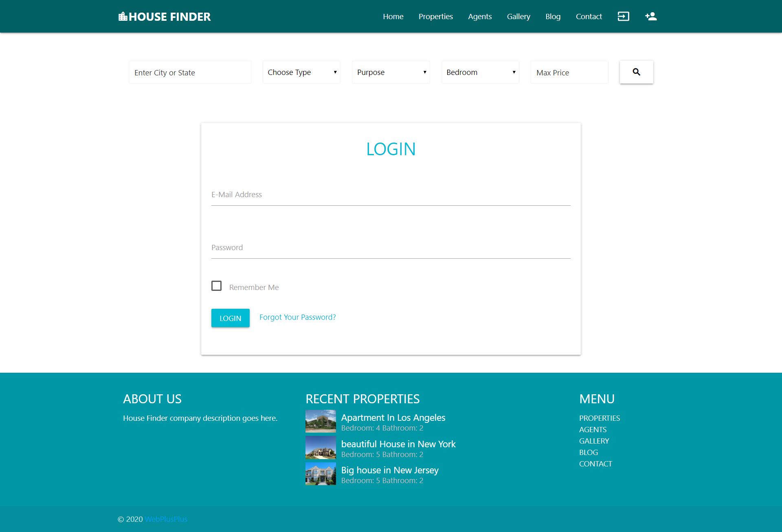
Task: Click the building logo beside House Finder
Action: [x=123, y=17]
